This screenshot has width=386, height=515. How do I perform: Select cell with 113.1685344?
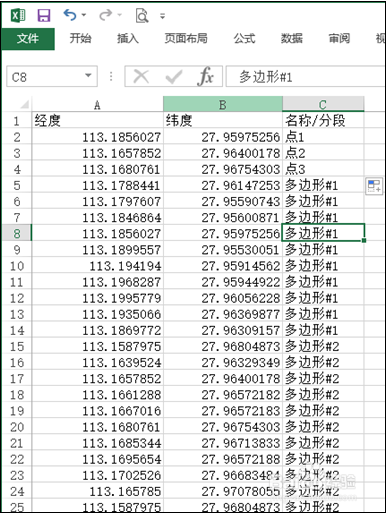pos(97,443)
